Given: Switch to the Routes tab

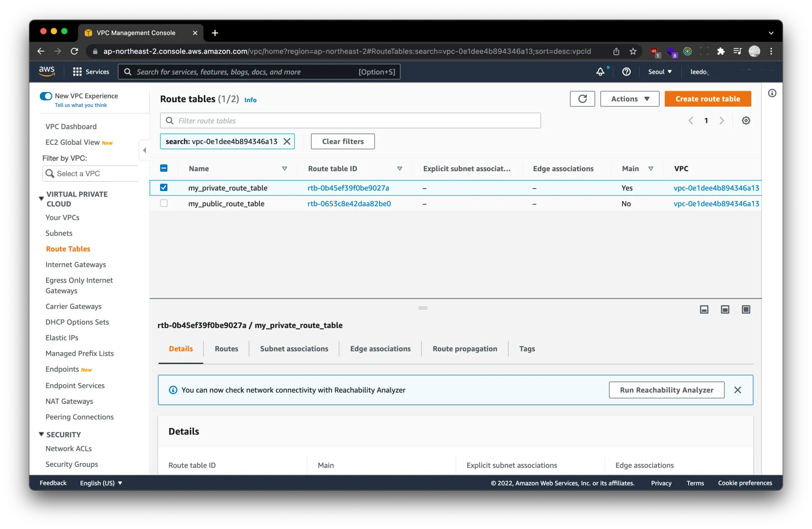Looking at the screenshot, I should coord(226,349).
